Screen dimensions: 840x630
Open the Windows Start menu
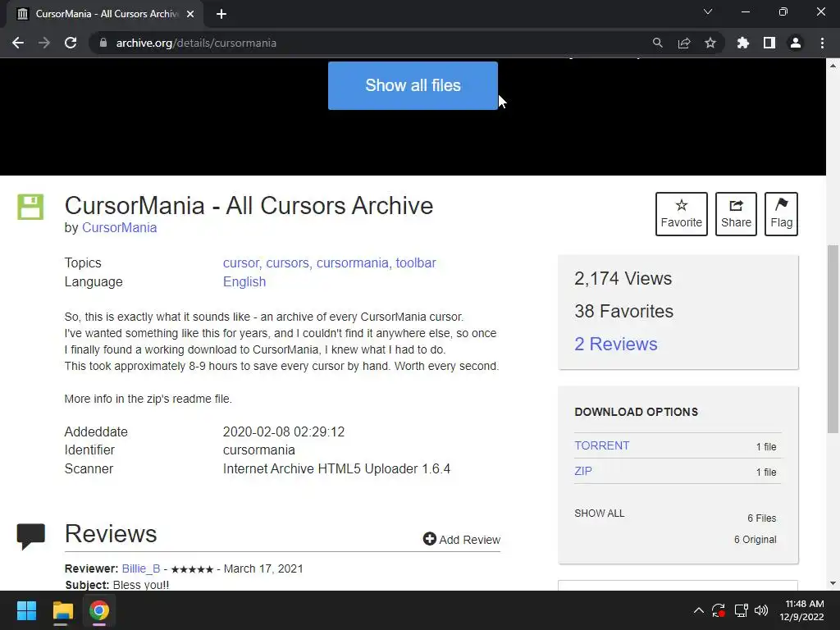click(26, 610)
